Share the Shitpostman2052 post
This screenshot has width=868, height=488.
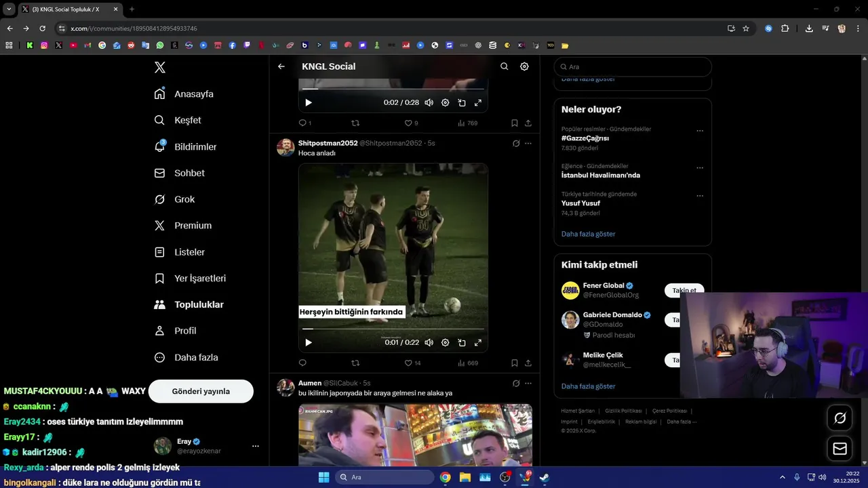(528, 363)
